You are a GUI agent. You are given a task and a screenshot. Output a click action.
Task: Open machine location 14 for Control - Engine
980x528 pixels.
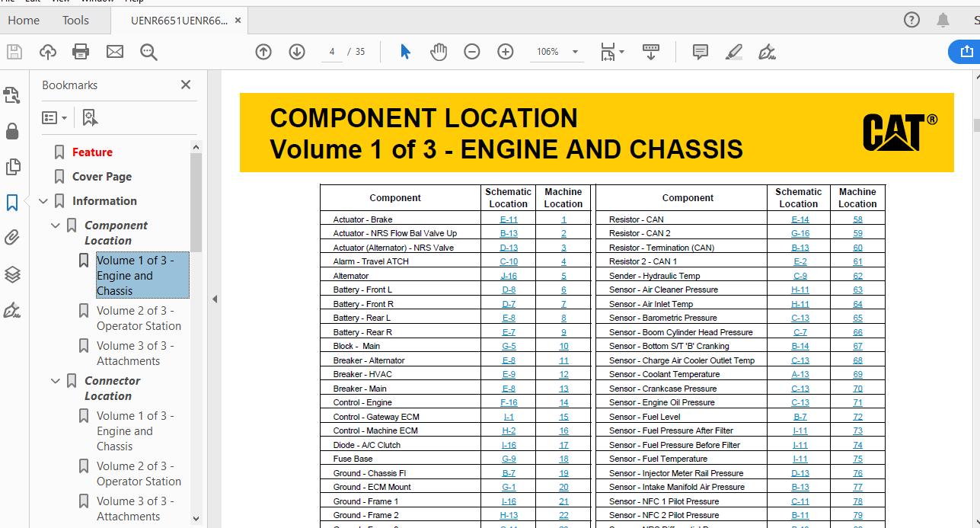[563, 402]
